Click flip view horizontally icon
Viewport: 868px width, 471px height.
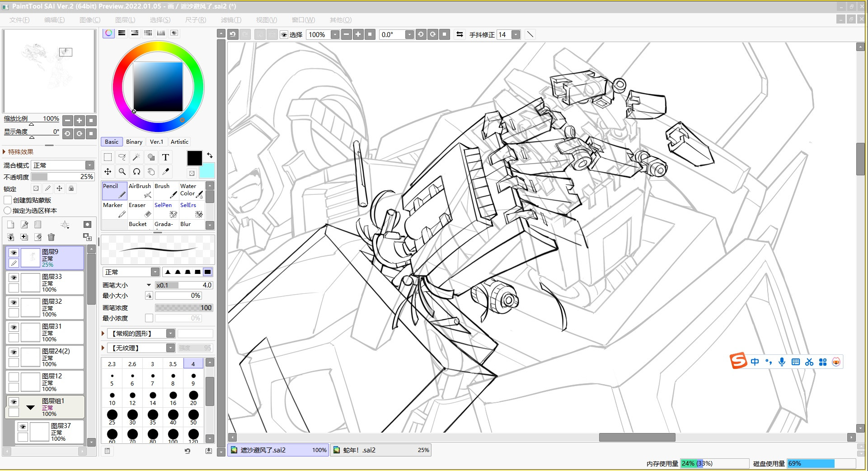[x=460, y=34]
